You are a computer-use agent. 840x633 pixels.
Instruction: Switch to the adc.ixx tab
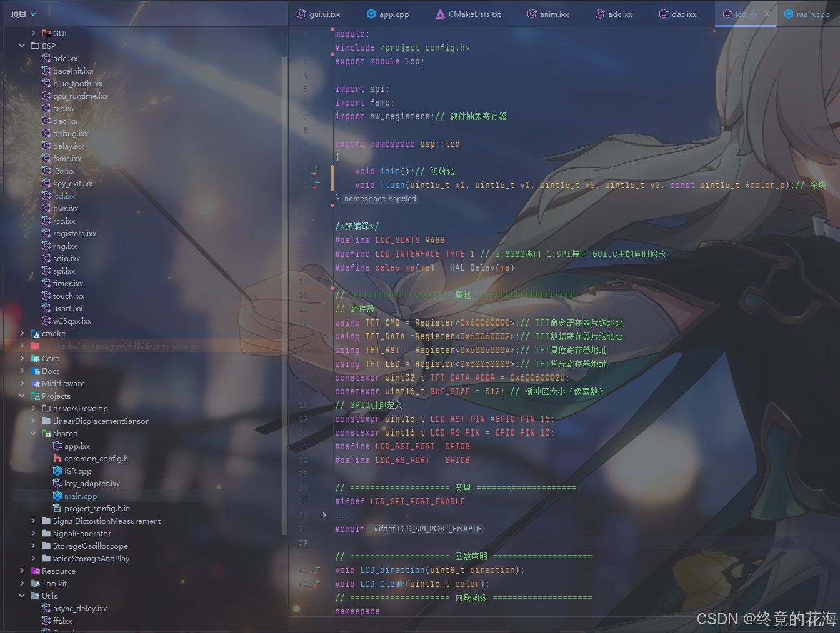(x=614, y=14)
